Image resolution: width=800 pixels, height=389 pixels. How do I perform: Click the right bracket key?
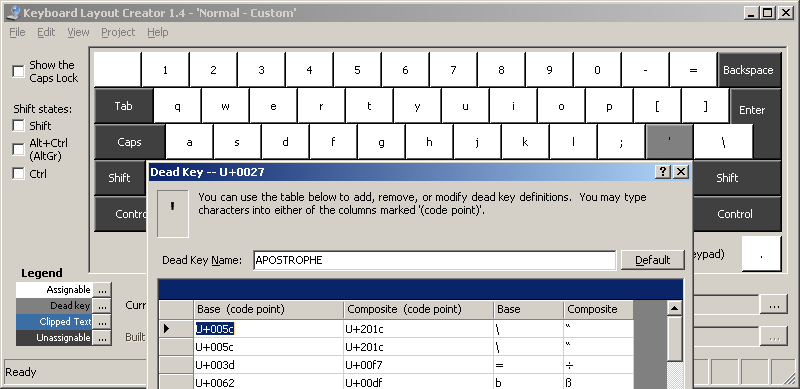[x=705, y=106]
